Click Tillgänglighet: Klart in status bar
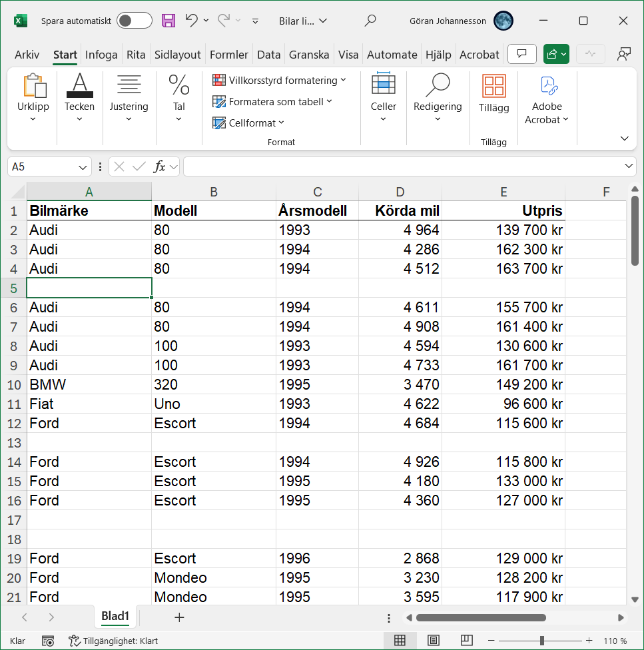 tap(113, 641)
